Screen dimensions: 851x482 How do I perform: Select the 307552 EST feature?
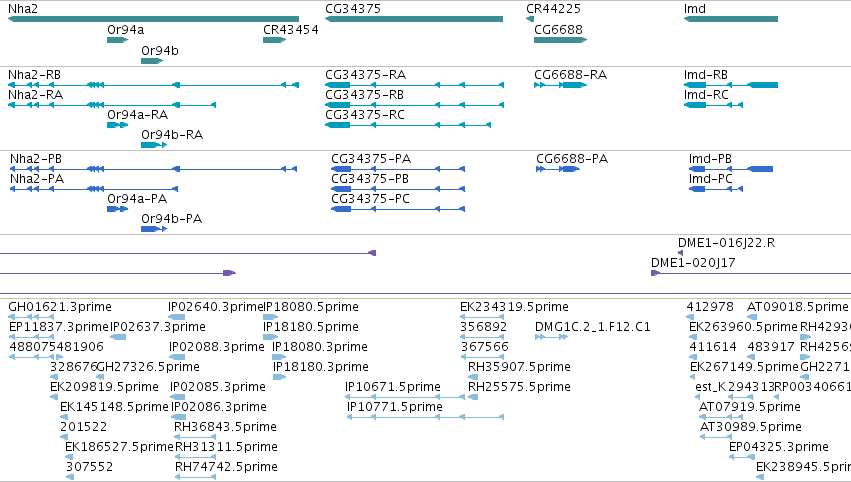tap(70, 477)
